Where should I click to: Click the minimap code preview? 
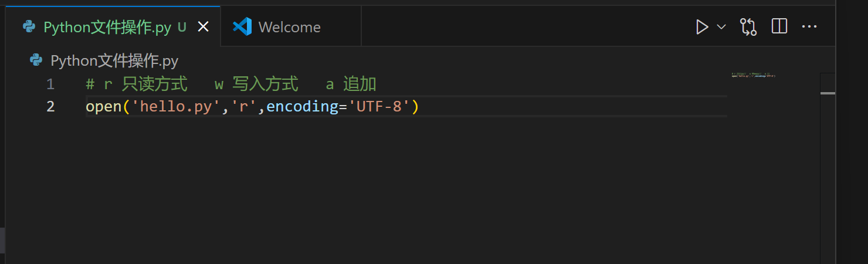pos(754,75)
